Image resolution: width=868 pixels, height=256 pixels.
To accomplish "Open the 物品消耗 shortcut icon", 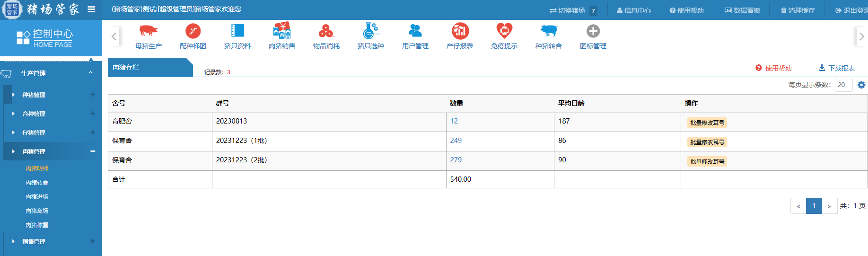I will [326, 31].
